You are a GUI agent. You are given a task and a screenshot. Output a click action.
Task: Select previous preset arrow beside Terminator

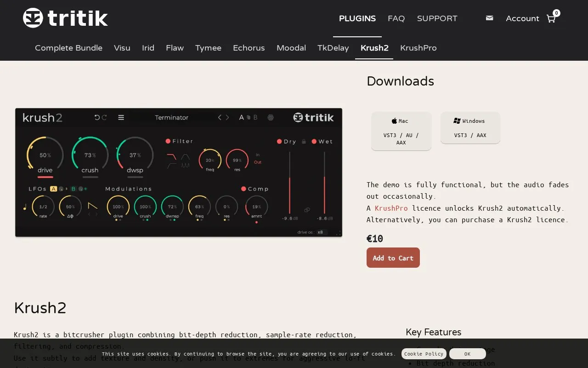(x=220, y=117)
